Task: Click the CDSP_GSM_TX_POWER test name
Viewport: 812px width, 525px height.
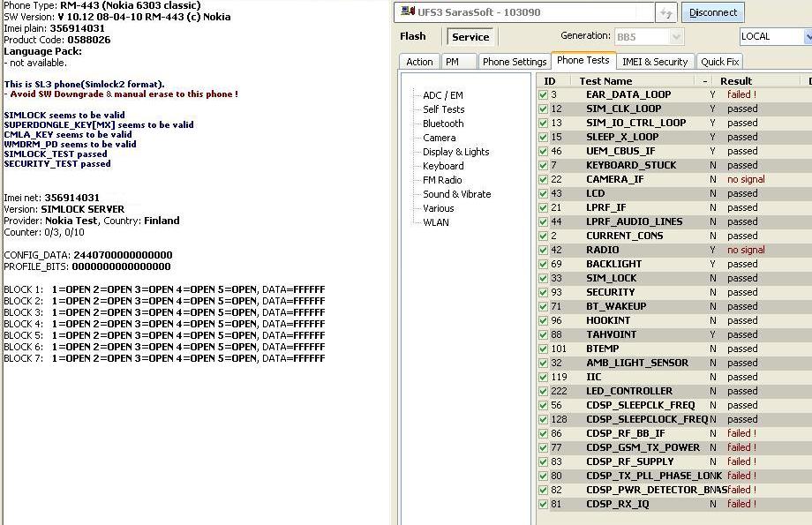Action: (643, 447)
